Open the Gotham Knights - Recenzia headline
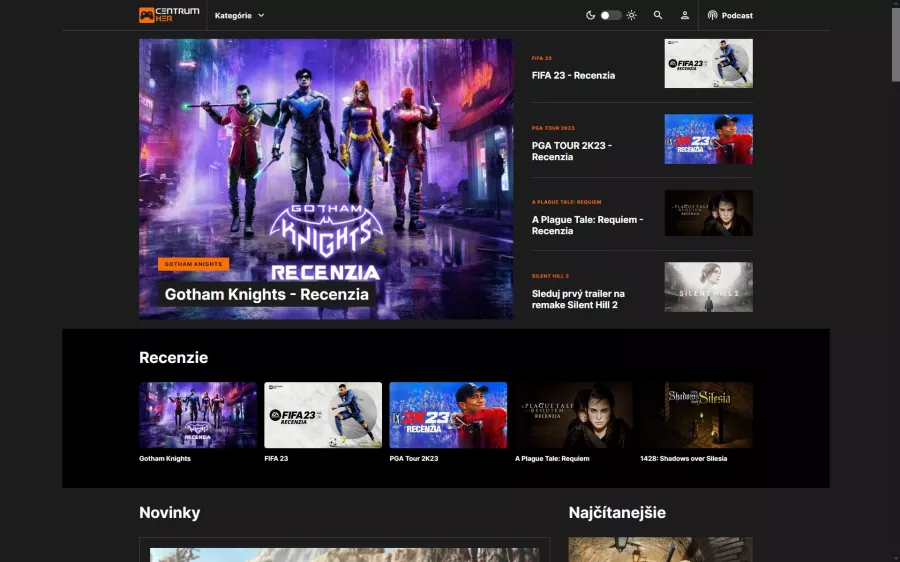The image size is (900, 562). point(266,294)
